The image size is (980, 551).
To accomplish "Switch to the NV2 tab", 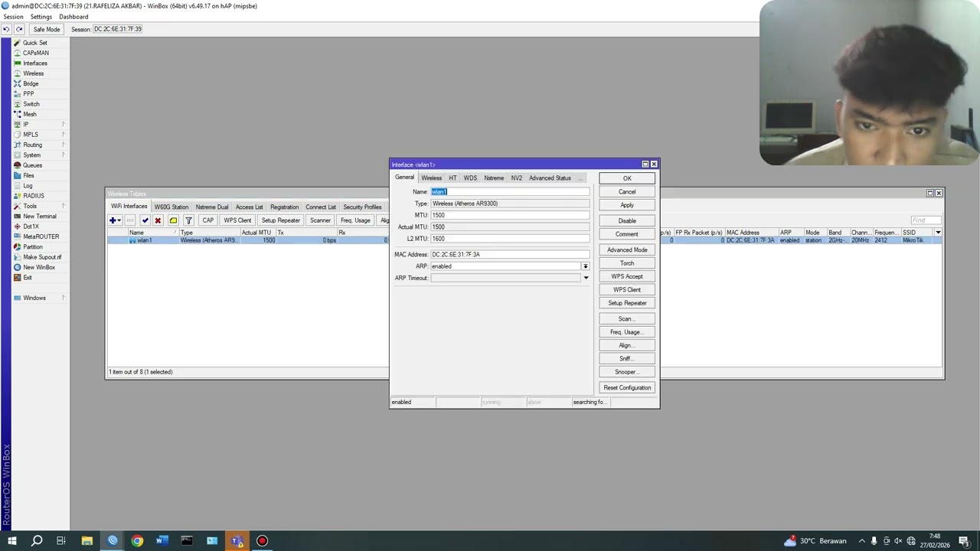I will coord(517,178).
